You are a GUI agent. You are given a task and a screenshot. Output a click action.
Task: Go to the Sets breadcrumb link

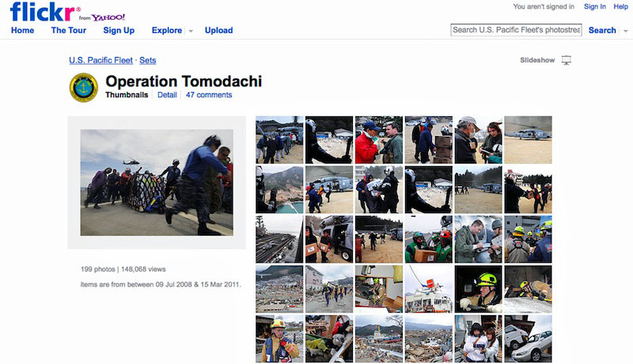(148, 60)
